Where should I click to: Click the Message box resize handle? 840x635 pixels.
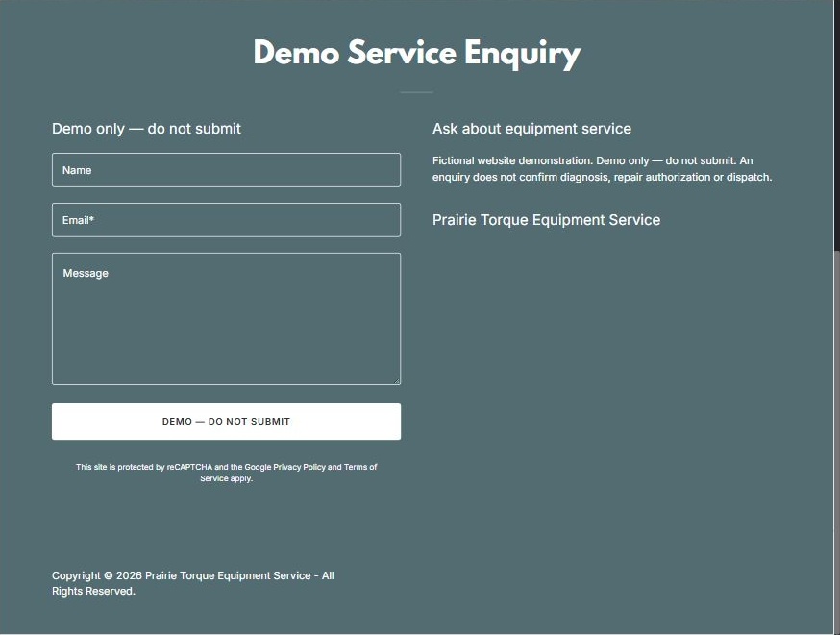[397, 380]
